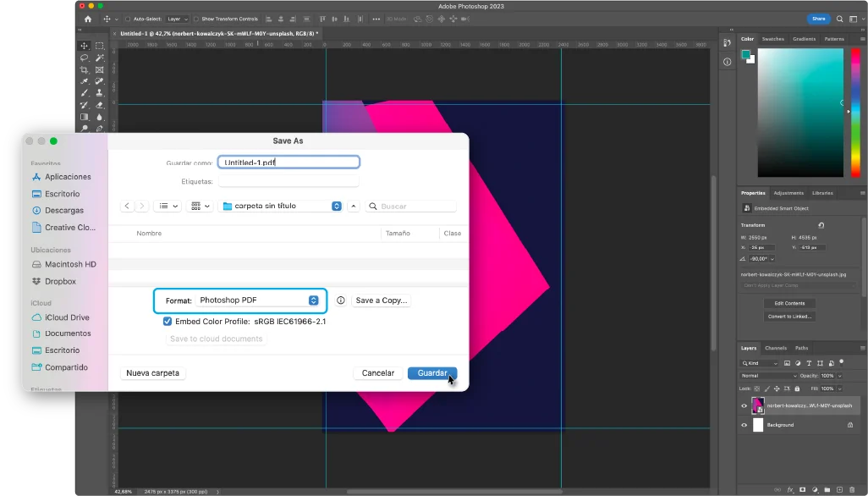Viewport: 868px width, 496px height.
Task: Toggle lock image pixels brush icon
Action: (766, 389)
